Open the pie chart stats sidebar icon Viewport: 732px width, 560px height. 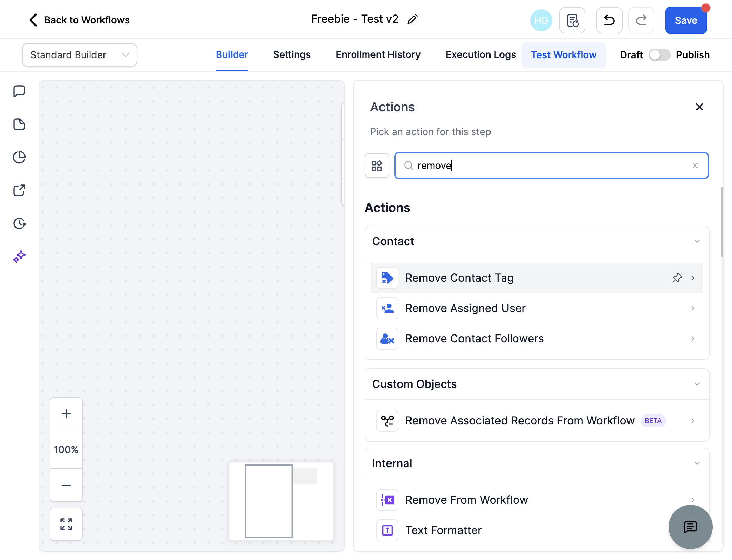(x=19, y=157)
